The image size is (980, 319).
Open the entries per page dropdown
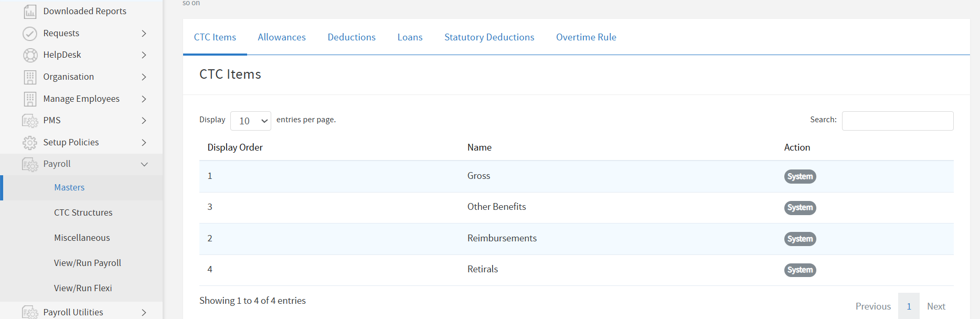click(x=251, y=121)
